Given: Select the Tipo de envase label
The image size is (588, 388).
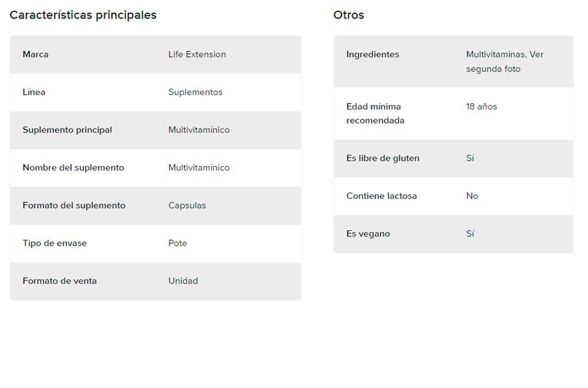Looking at the screenshot, I should [x=55, y=243].
